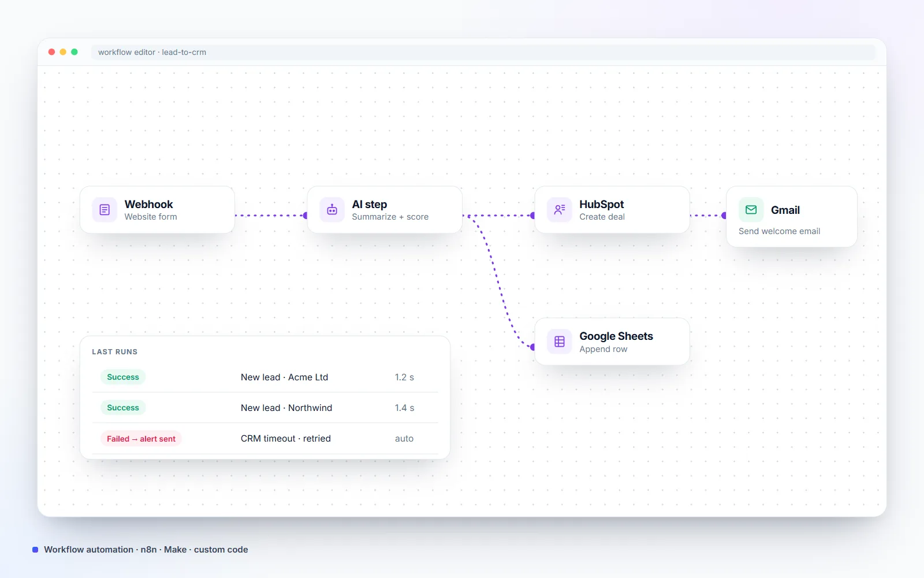
Task: Select the Gmail node title
Action: tap(785, 210)
